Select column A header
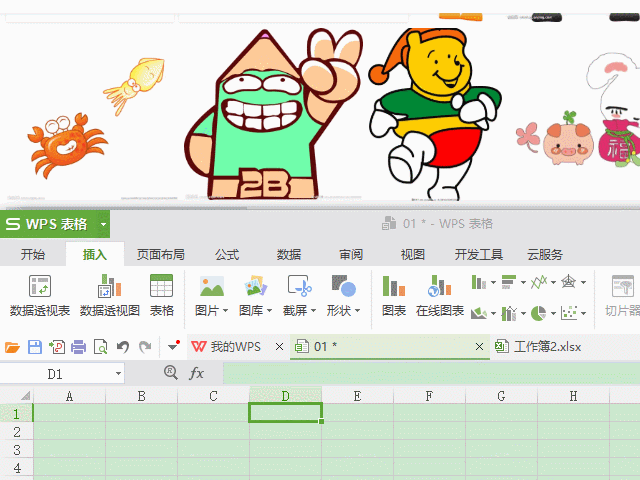 click(x=69, y=396)
